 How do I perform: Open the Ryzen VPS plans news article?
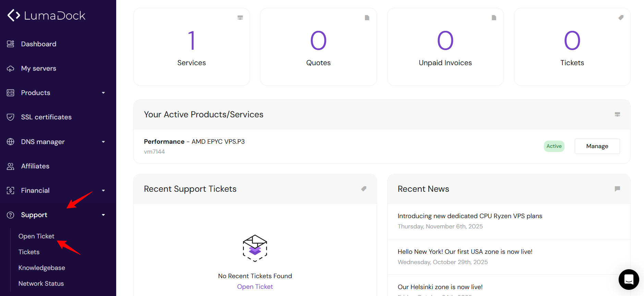tap(470, 216)
